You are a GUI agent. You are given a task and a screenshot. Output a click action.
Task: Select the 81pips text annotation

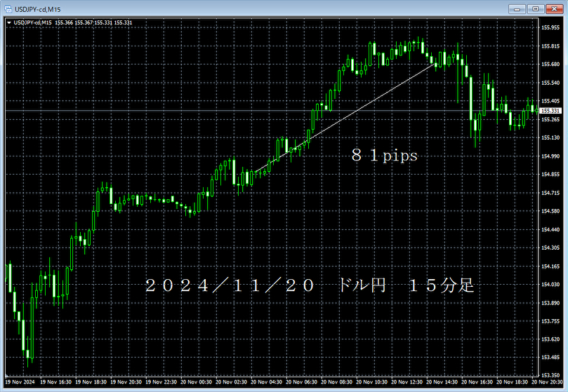point(384,156)
